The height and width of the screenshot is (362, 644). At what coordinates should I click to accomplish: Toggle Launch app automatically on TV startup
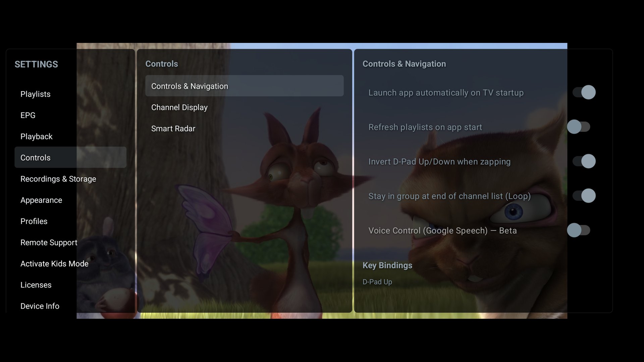(x=584, y=92)
